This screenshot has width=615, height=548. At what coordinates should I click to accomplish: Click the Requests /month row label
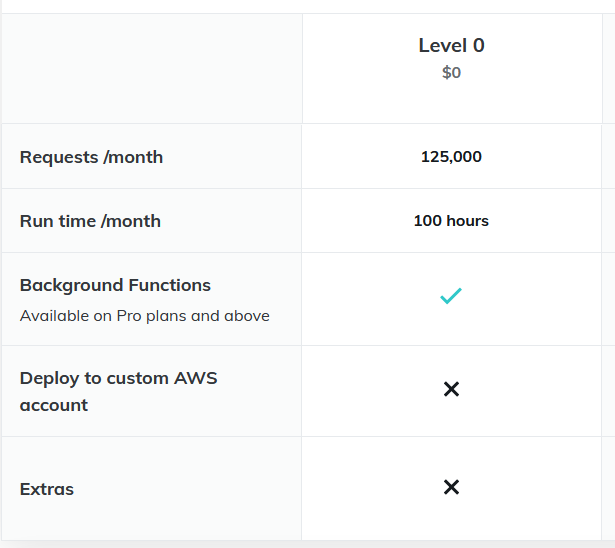pos(91,157)
